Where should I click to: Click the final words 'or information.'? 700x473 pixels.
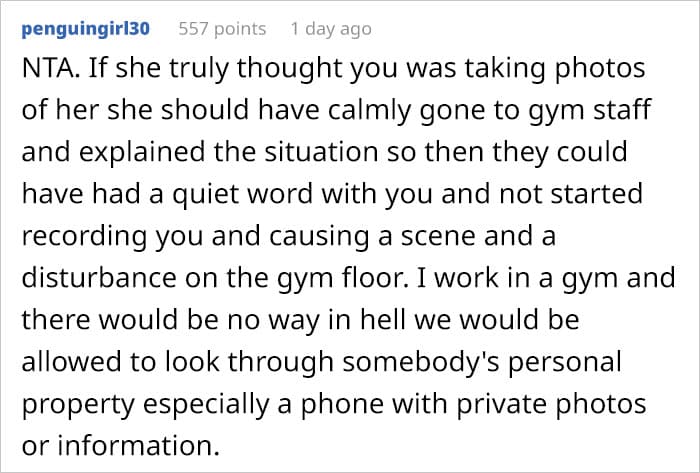121,445
